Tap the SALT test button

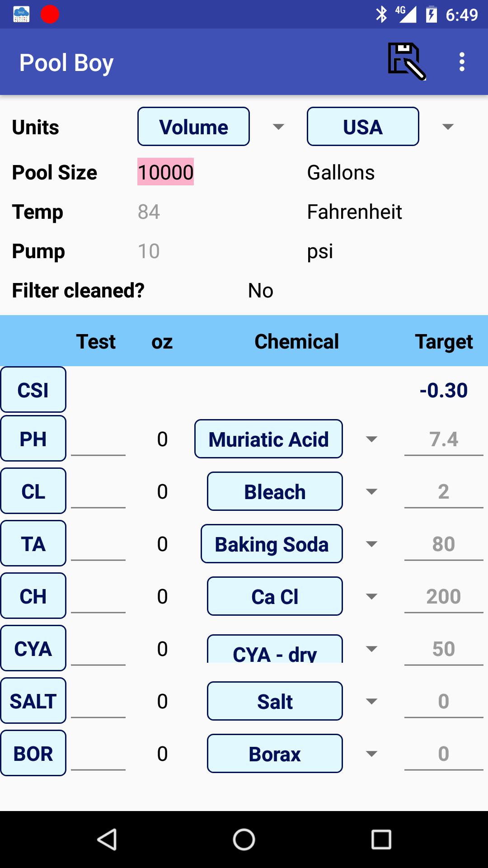click(x=33, y=701)
